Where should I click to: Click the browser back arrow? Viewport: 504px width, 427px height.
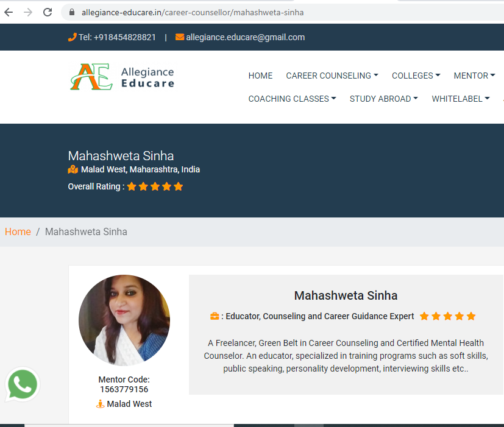click(9, 12)
